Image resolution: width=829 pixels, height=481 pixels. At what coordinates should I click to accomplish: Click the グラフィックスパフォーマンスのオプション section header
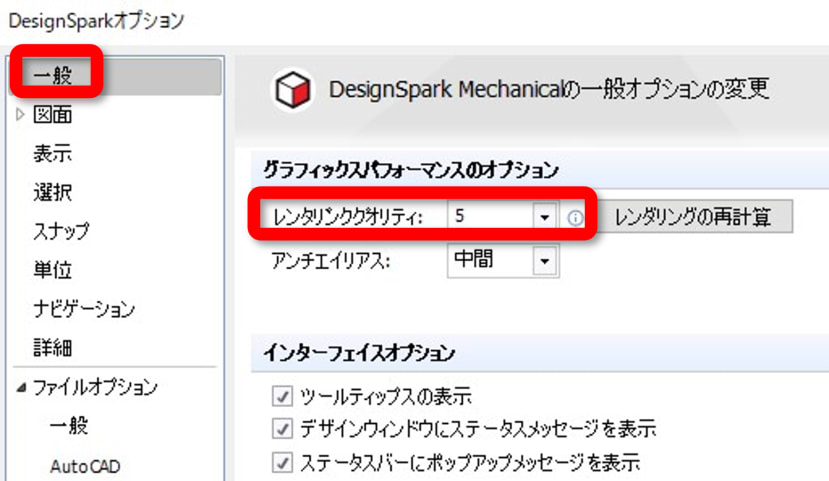click(x=411, y=171)
